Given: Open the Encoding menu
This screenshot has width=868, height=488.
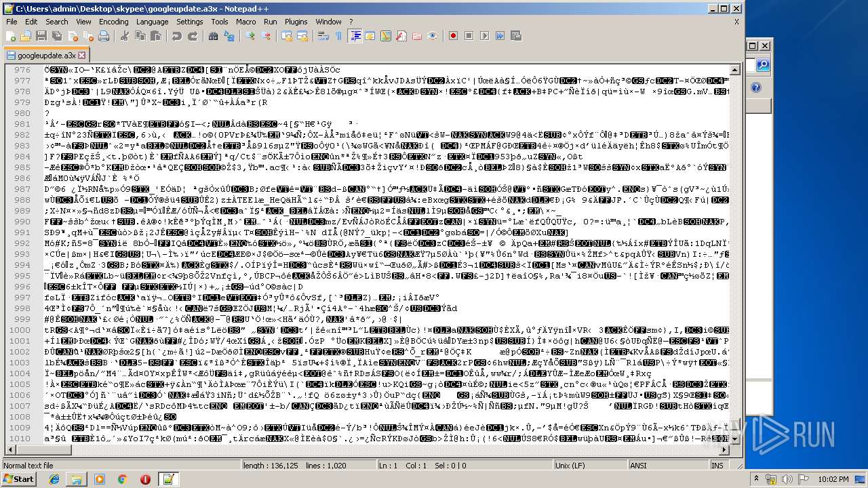Looking at the screenshot, I should coord(113,22).
